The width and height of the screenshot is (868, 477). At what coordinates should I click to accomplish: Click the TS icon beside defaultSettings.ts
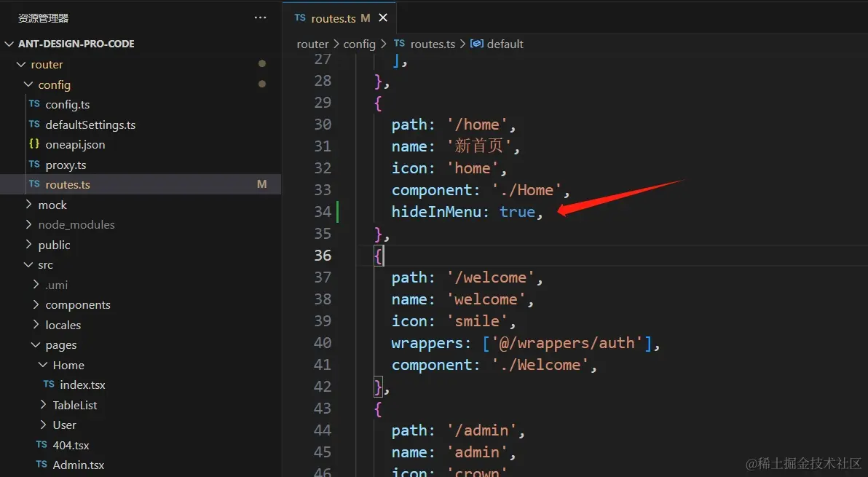34,124
